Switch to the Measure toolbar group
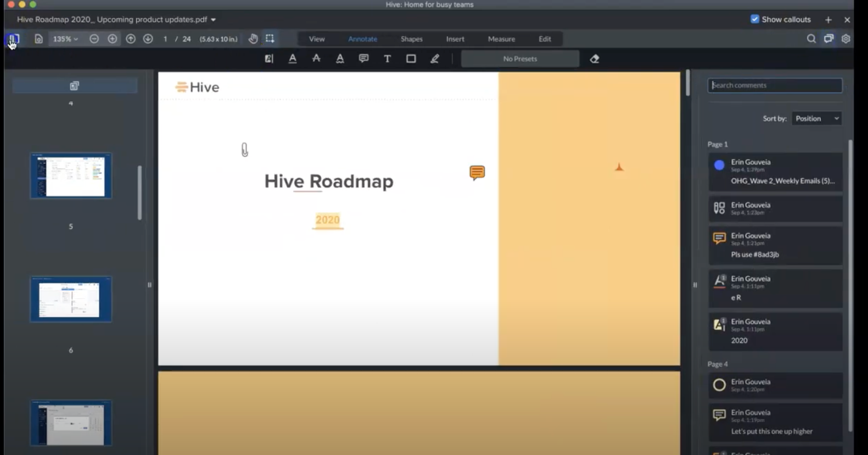This screenshot has width=868, height=455. pyautogui.click(x=501, y=39)
